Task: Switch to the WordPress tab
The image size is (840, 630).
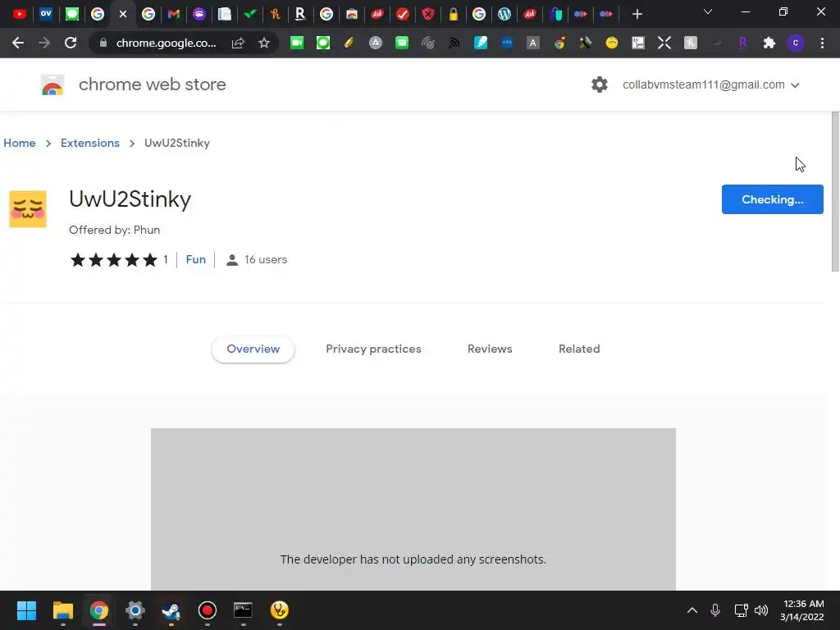Action: (504, 14)
